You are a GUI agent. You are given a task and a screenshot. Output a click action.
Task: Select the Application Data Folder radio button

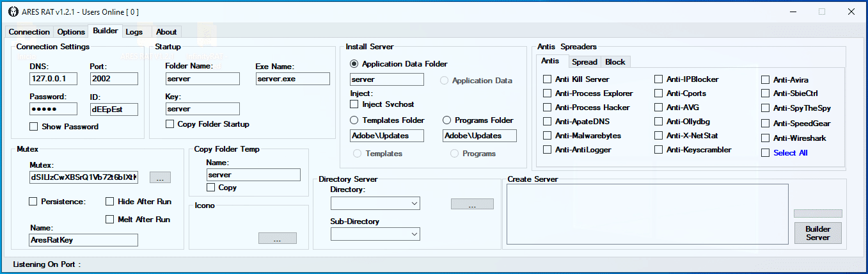point(398,63)
